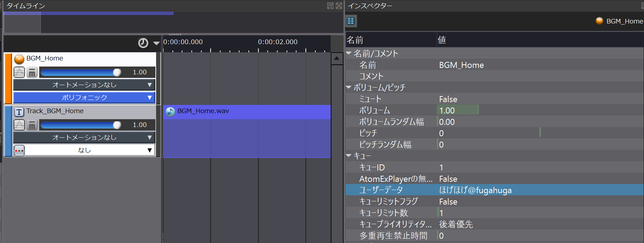This screenshot has width=644, height=243.
Task: Click the インスペクター panel title
Action: coord(370,6)
